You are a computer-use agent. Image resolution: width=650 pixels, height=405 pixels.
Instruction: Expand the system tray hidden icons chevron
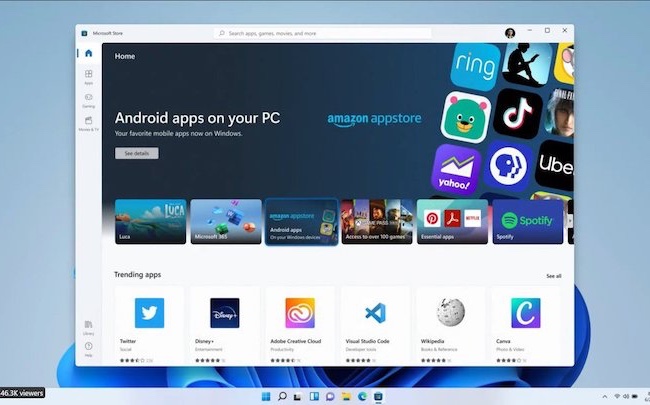point(604,397)
